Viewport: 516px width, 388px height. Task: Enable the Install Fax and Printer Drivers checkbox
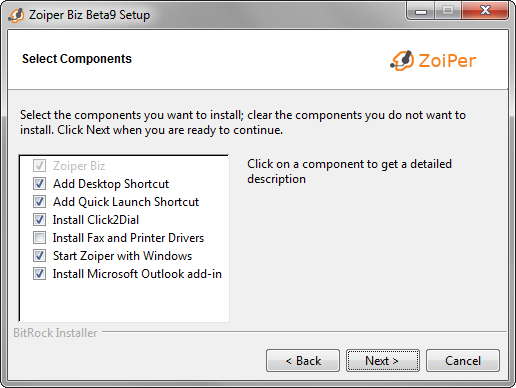click(39, 238)
